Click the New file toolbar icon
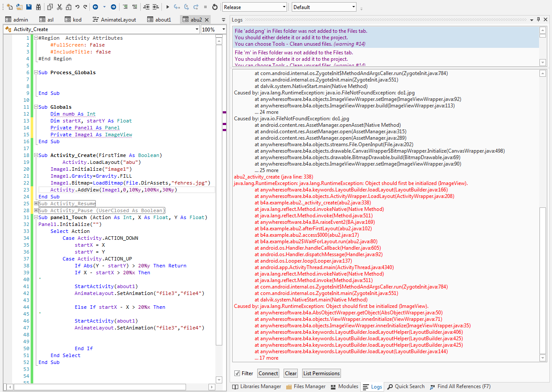Viewport: 552px width, 392px height. pos(9,7)
